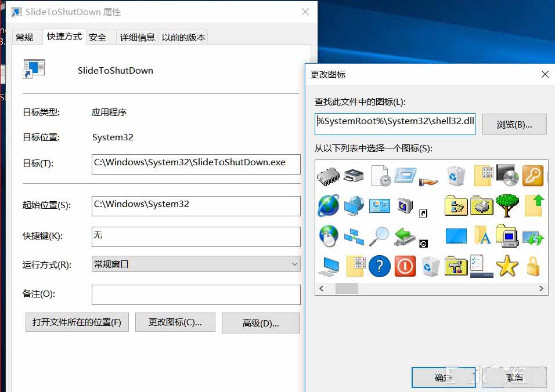This screenshot has width=555, height=392.
Task: Select the admin tools folder with hammer icon
Action: [x=455, y=266]
